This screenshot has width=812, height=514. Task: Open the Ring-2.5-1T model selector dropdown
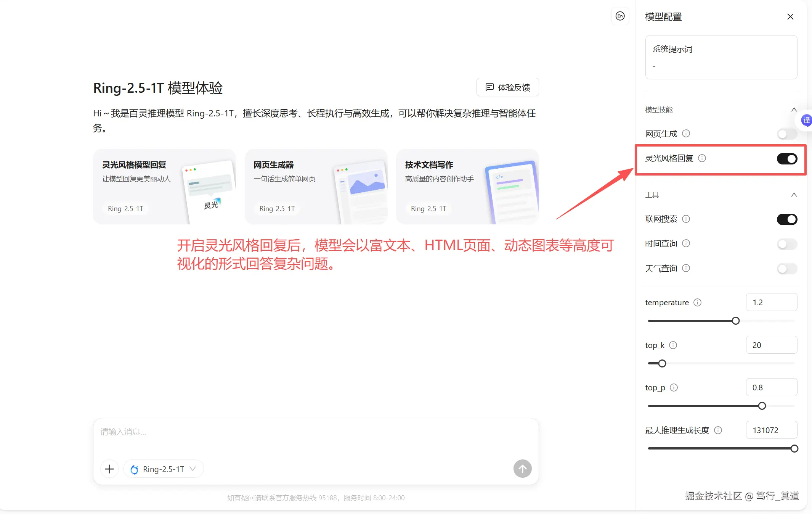pos(164,469)
